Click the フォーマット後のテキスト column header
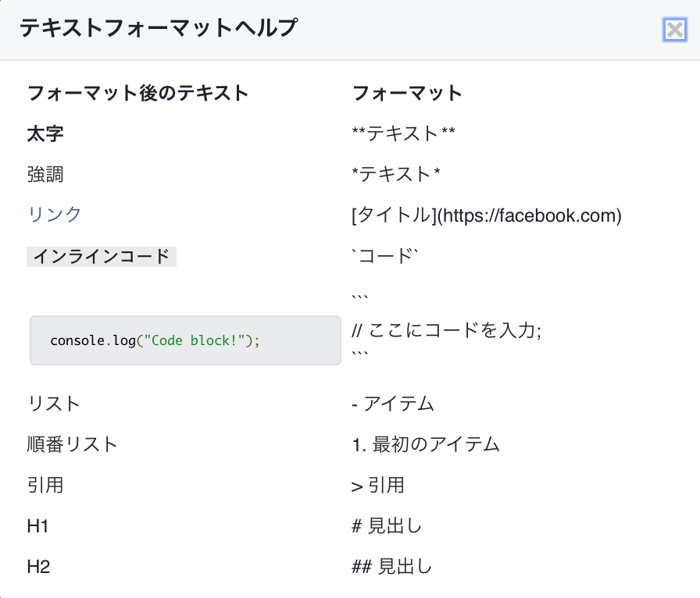 coord(137,94)
